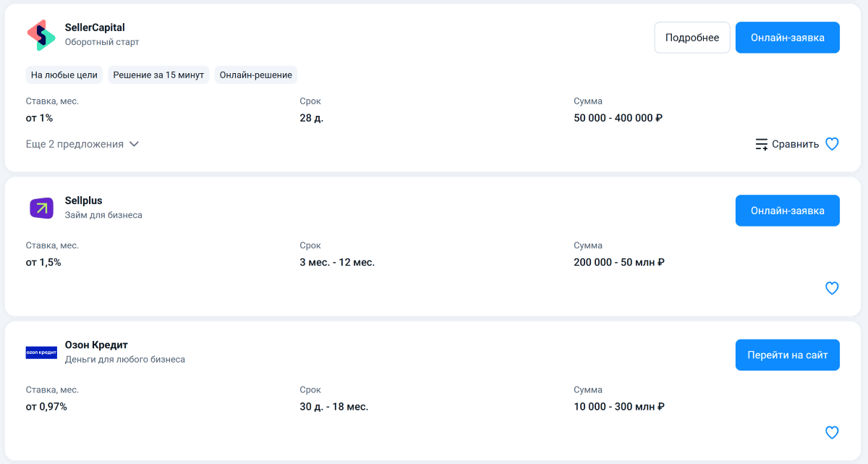
Task: Choose the "Онлайн-решение" tag chip
Action: pos(256,75)
